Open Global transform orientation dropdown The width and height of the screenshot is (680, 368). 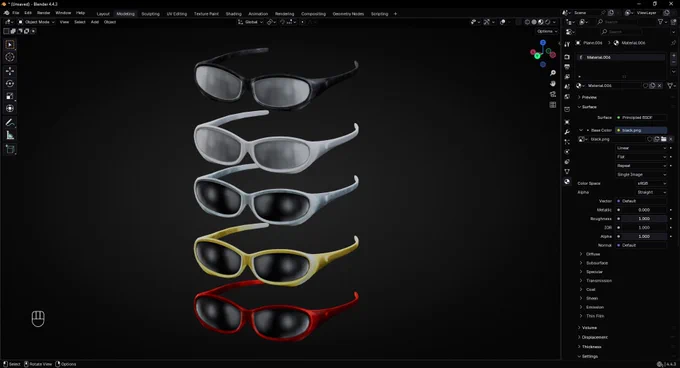251,22
